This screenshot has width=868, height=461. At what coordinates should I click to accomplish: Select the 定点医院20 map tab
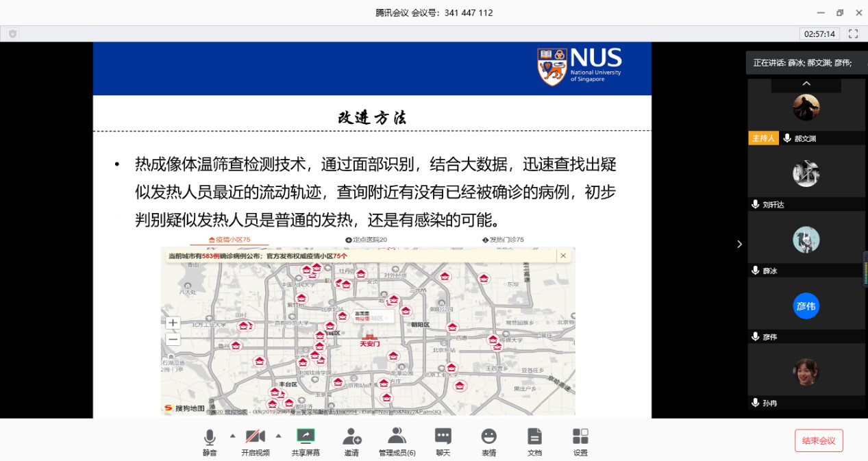coord(367,240)
